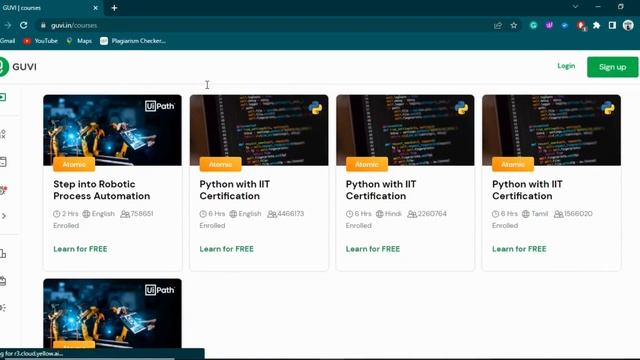Click the GUVI logo in header
This screenshot has width=640, height=360.
(x=18, y=67)
